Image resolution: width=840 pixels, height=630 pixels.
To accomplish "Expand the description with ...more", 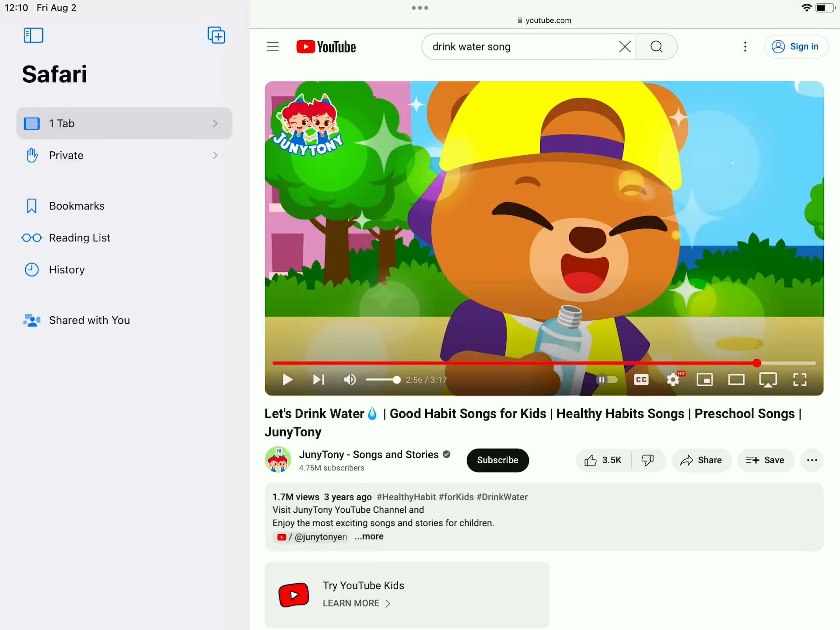I will coord(369,536).
